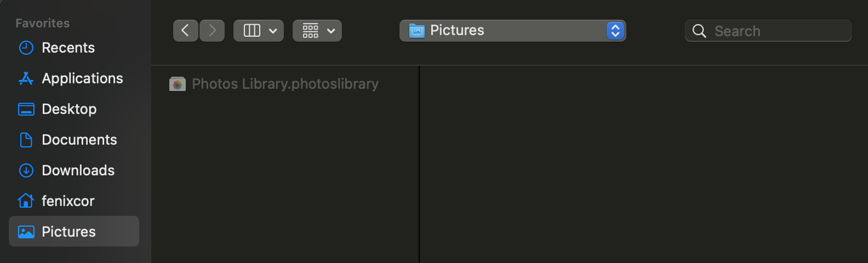Open Recents in the sidebar
Image resolution: width=868 pixels, height=263 pixels.
tap(68, 48)
